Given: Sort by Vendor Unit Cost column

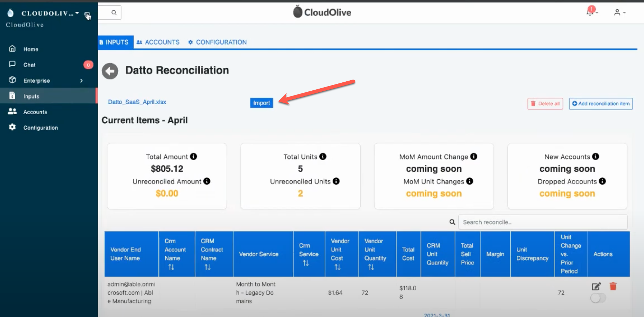Looking at the screenshot, I should (x=337, y=267).
